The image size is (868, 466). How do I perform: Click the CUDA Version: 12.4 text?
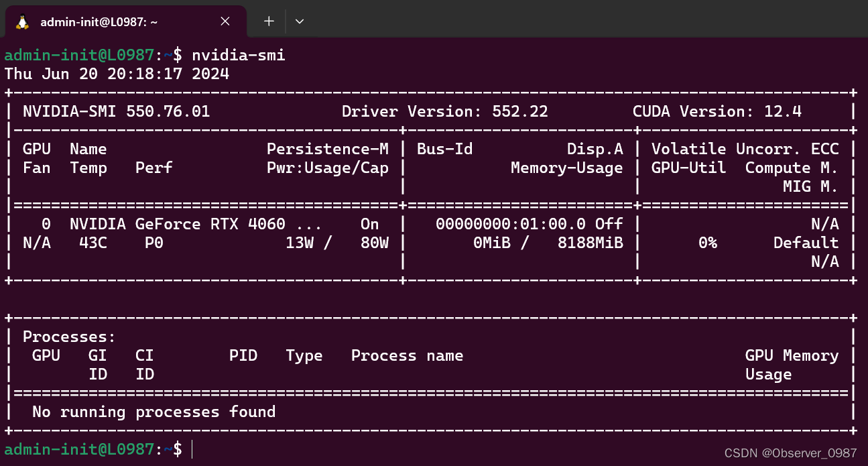pyautogui.click(x=716, y=111)
